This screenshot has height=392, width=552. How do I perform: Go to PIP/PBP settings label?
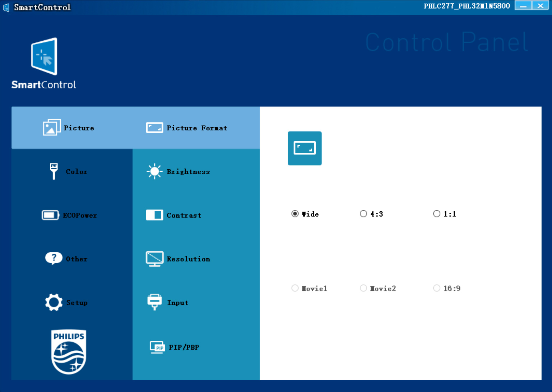pyautogui.click(x=184, y=347)
